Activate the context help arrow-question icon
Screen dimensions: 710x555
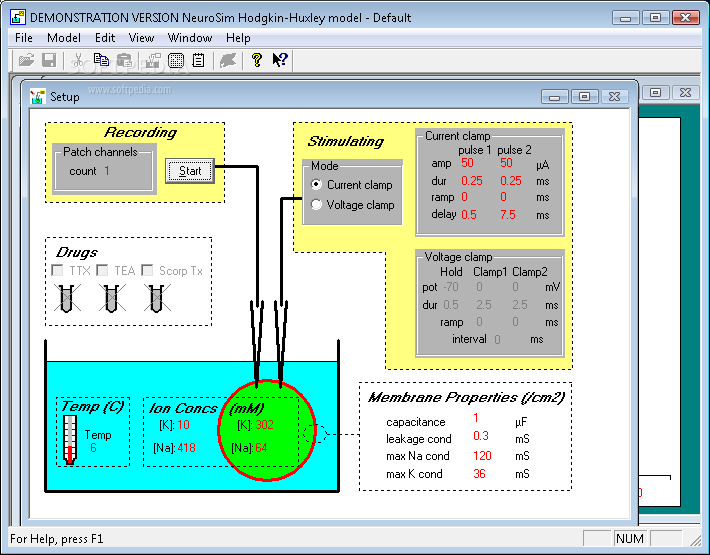point(280,60)
